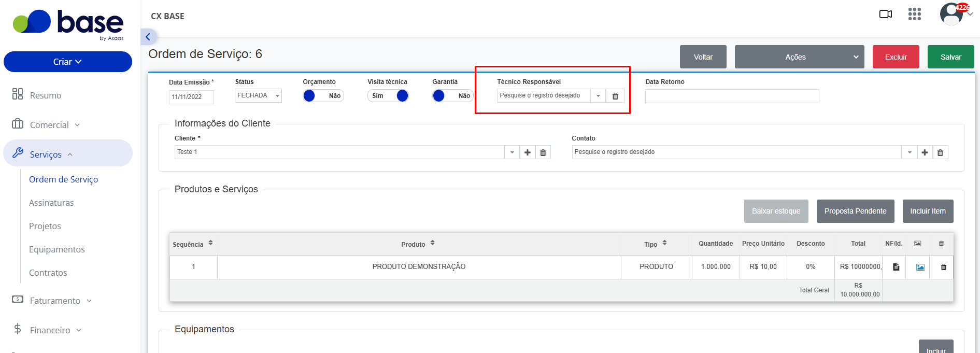Viewport: 980px width, 353px height.
Task: Open Equipamentos submenu item
Action: tap(57, 249)
